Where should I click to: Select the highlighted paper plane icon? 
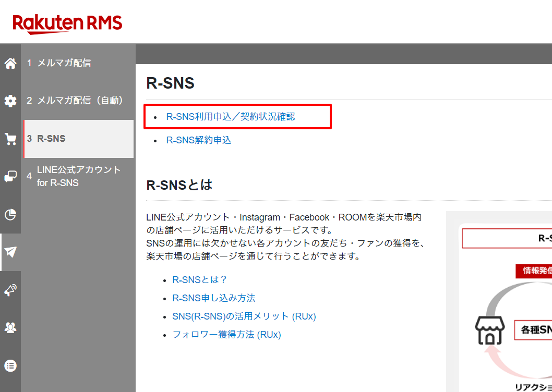(x=10, y=252)
